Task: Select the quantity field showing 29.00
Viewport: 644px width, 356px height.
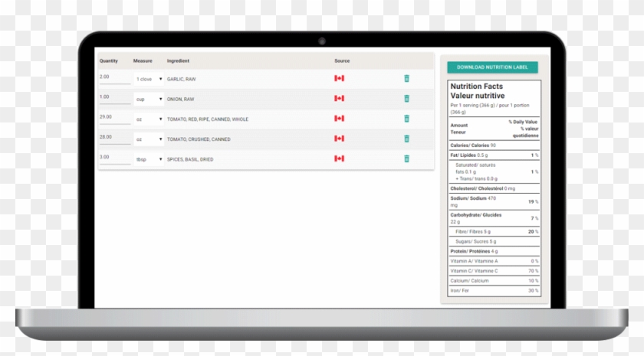Action: pyautogui.click(x=113, y=117)
